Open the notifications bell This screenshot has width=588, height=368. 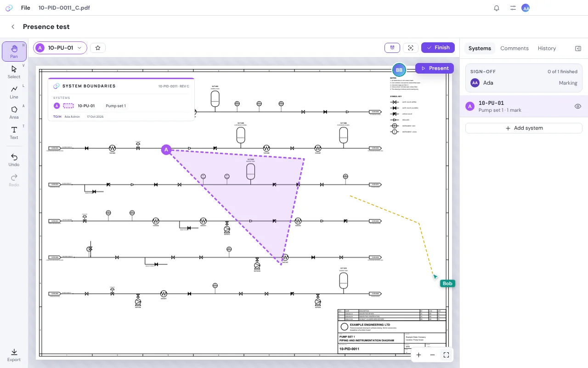[497, 8]
